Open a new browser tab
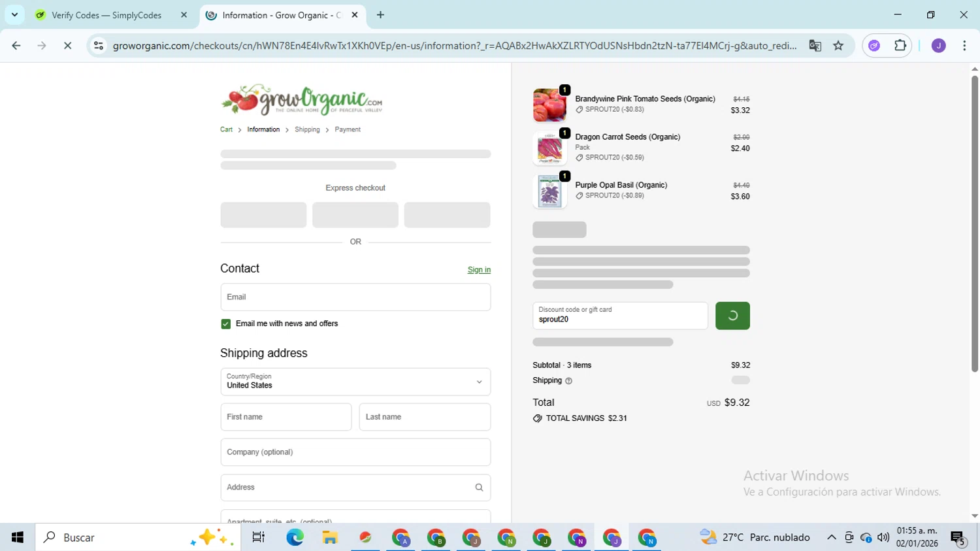This screenshot has height=551, width=980. tap(380, 15)
